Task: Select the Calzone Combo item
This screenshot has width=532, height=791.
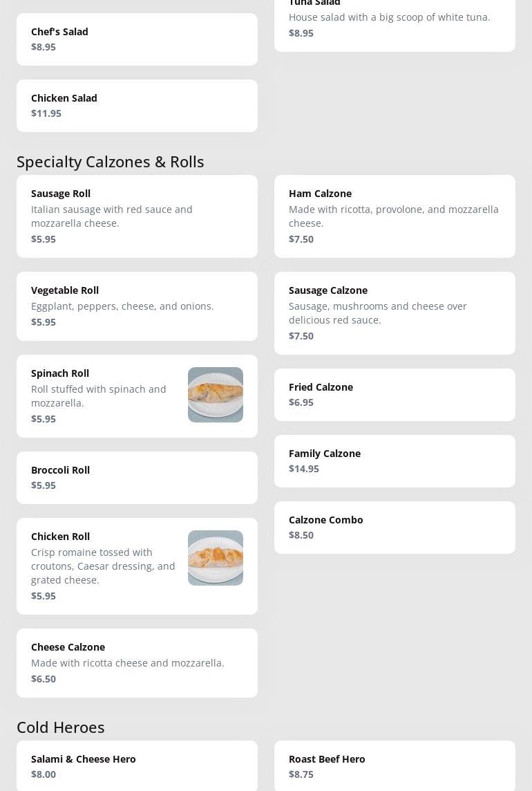Action: pos(395,528)
